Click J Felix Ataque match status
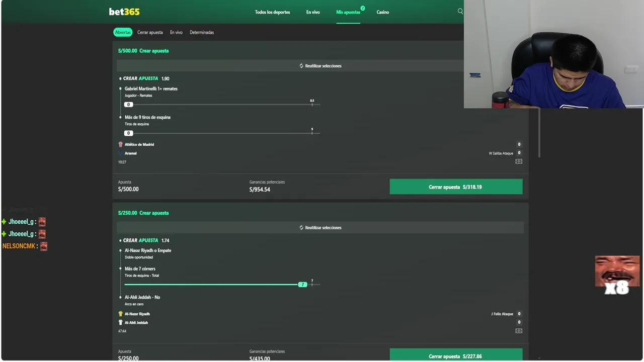This screenshot has width=644, height=362. 502,314
